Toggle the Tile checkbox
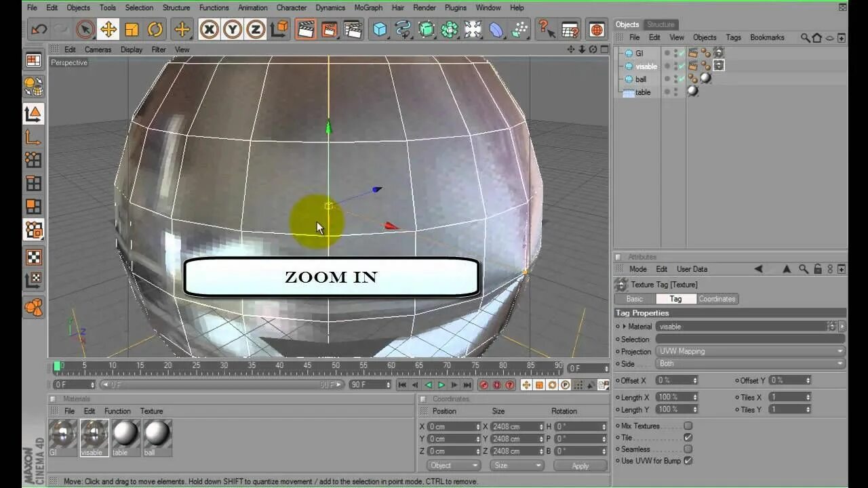Viewport: 868px width, 488px height. pos(688,437)
